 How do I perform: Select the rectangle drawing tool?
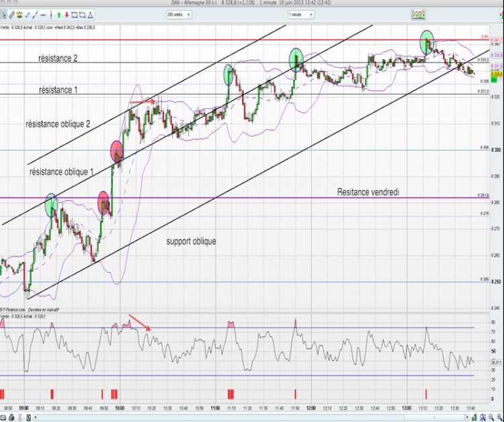click(75, 15)
